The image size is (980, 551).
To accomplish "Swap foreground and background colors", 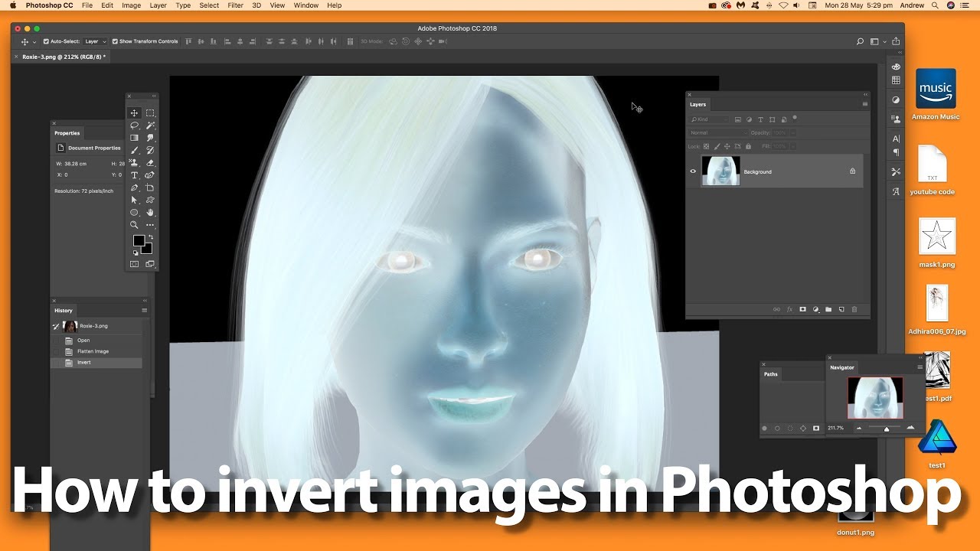I will 150,237.
